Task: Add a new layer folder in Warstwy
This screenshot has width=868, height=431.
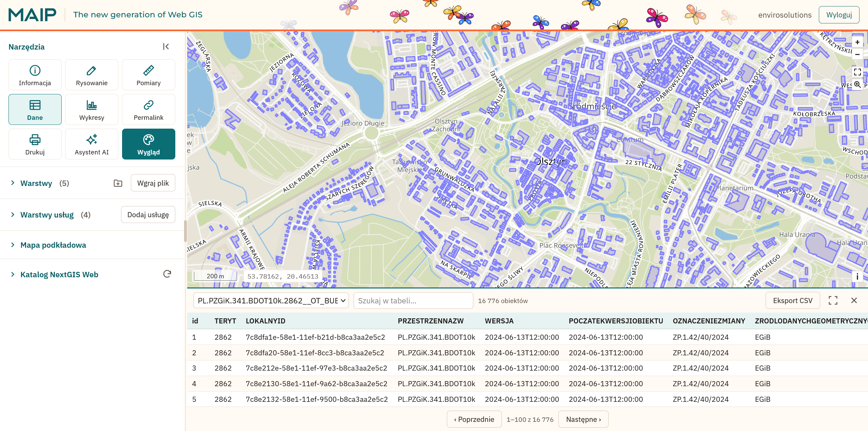Action: tap(118, 183)
